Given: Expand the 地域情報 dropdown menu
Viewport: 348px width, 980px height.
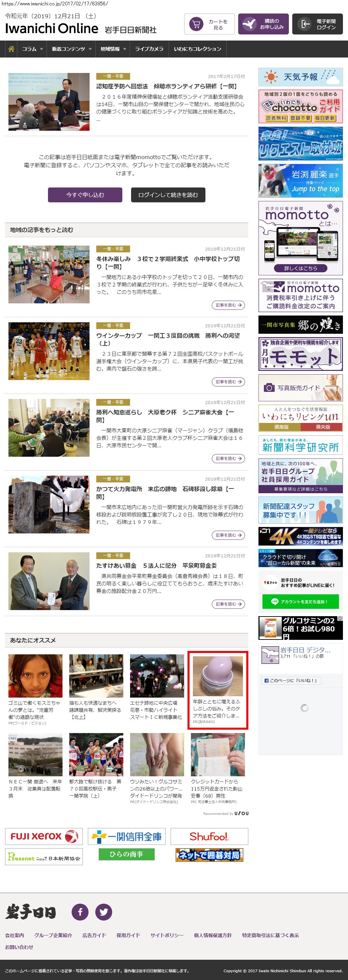Looking at the screenshot, I should [x=113, y=49].
